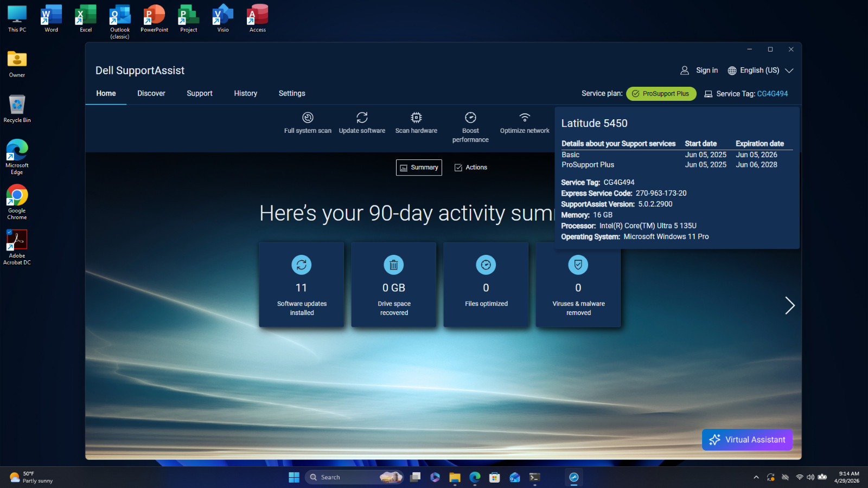
Task: Open Wi-Fi network tray icon
Action: pos(799,477)
